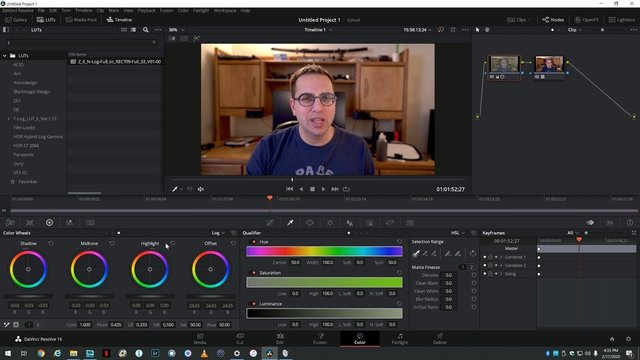The height and width of the screenshot is (360, 640).
Task: Click the Shadow master wheel slider
Action: pos(28,296)
